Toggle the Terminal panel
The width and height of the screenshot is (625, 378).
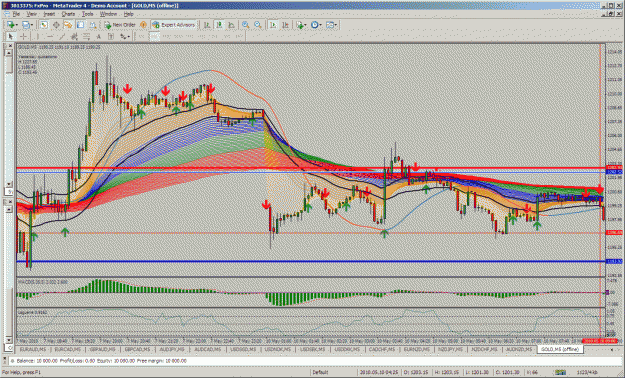(x=81, y=25)
